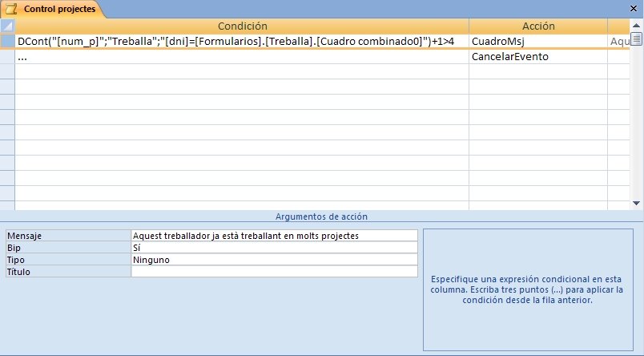The height and width of the screenshot is (356, 644).
Task: Click the condition cell containing three dots
Action: click(x=242, y=57)
